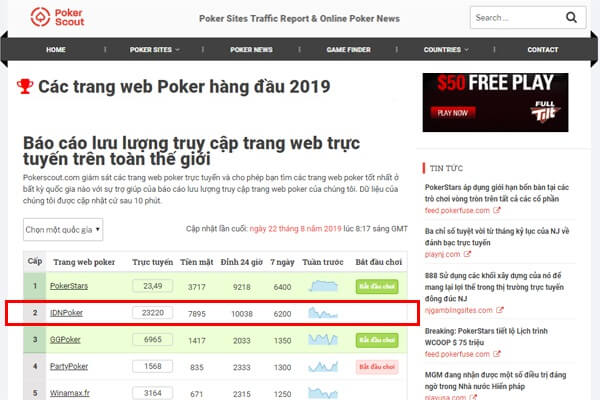Click the GGPoker weekly traffic sparkline
This screenshot has height=400, width=600.
pos(323,340)
